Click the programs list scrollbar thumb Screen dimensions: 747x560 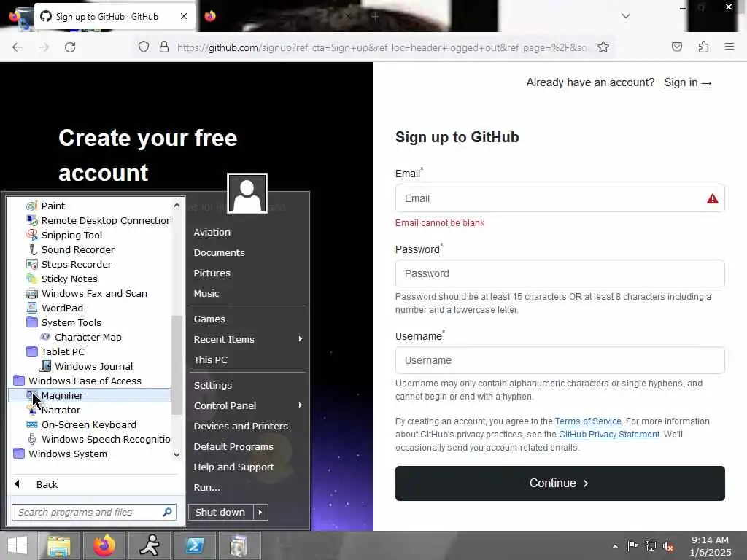point(177,365)
